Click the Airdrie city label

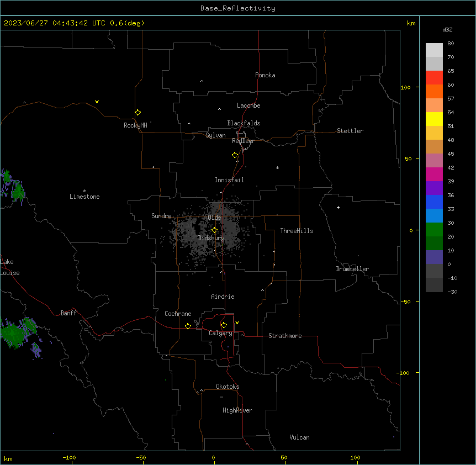pos(223,297)
